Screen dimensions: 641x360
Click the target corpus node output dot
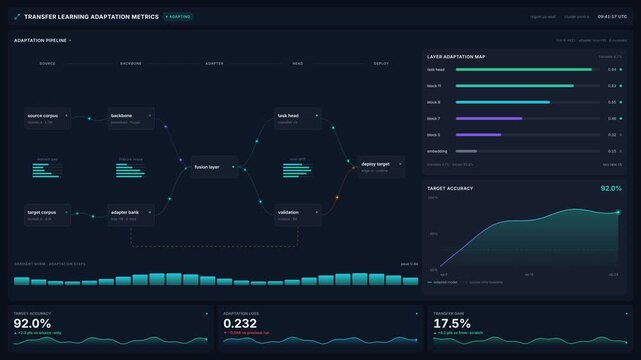(66, 212)
